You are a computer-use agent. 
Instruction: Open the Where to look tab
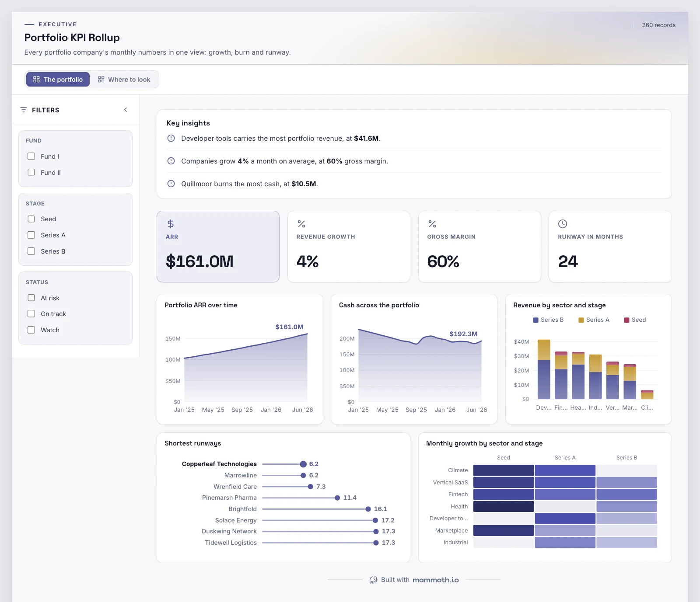click(124, 79)
